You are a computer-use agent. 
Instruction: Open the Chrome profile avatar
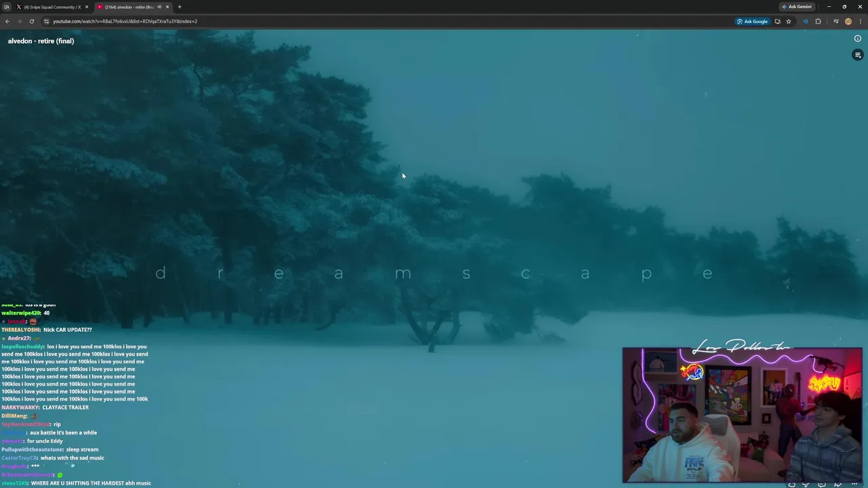point(848,21)
